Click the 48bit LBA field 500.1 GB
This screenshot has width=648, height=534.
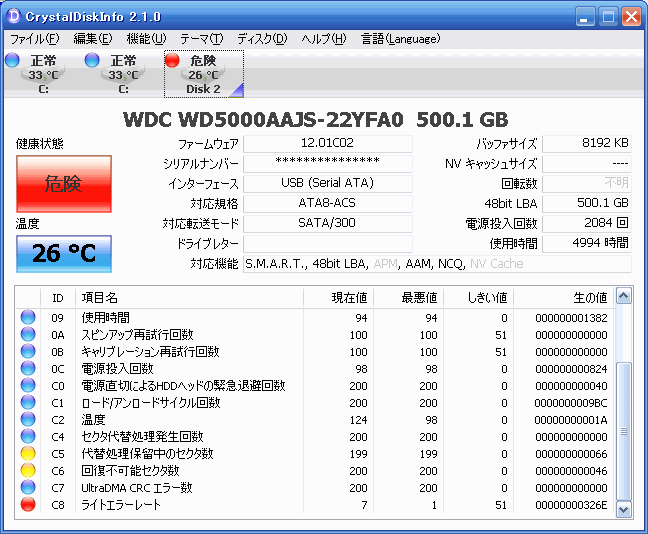(x=587, y=203)
